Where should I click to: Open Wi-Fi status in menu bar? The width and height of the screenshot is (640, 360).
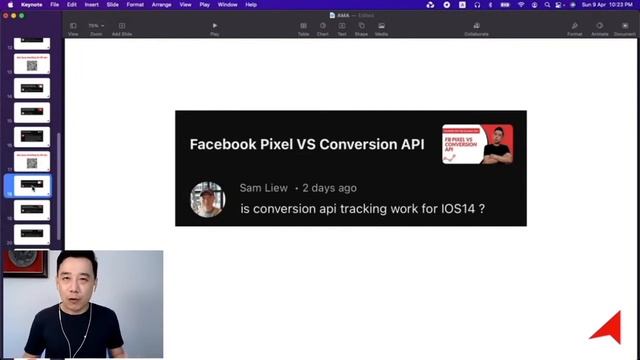coord(521,5)
